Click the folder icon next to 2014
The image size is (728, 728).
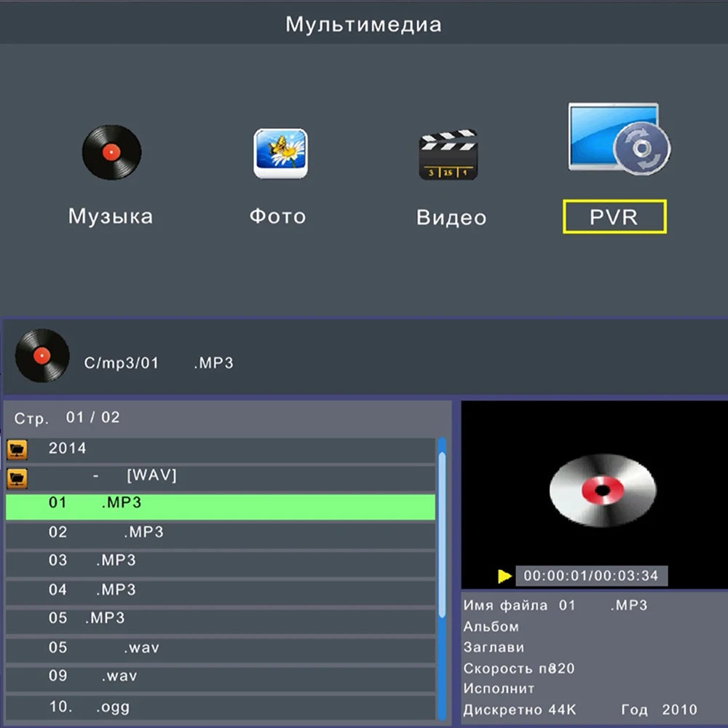17,449
